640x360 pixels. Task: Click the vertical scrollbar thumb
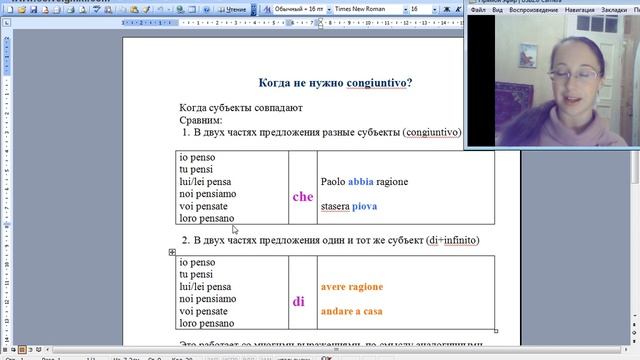635,167
